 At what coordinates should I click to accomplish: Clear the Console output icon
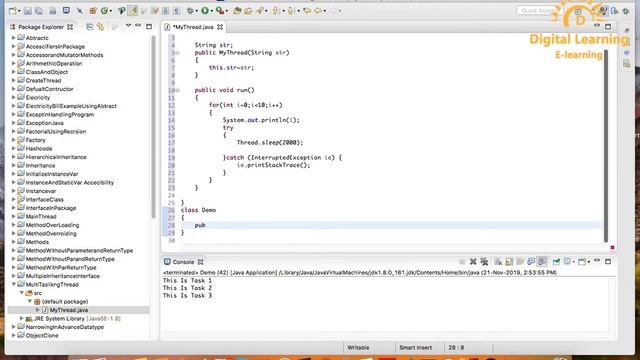point(498,262)
